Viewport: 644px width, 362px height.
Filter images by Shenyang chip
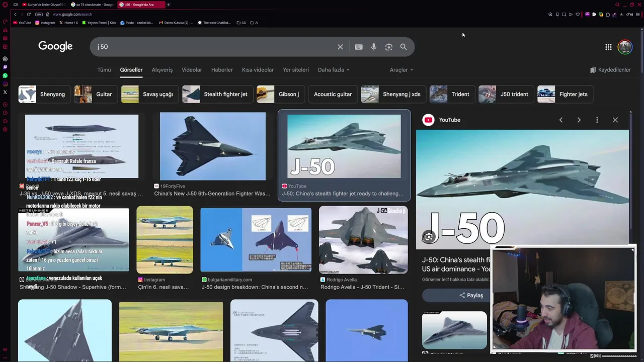pos(44,94)
